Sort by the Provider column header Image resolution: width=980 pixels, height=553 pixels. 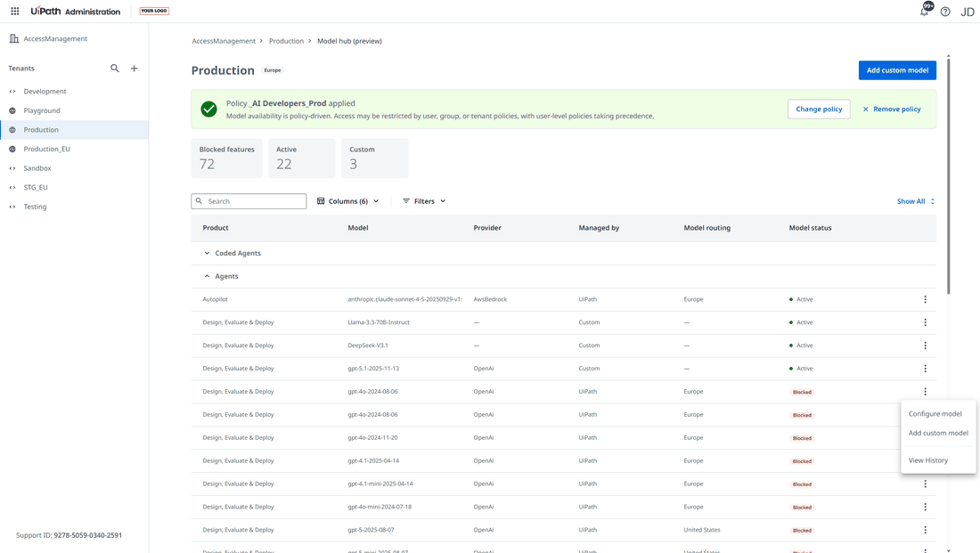tap(487, 228)
